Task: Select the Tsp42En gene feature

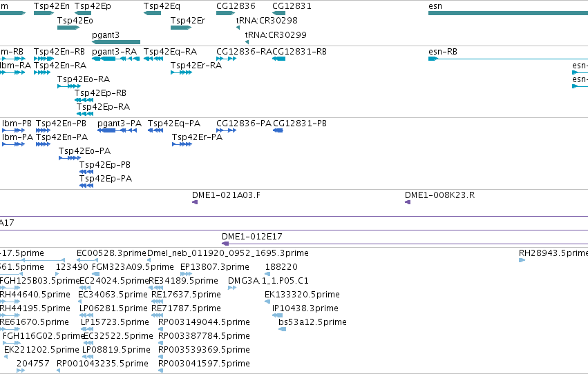Action: click(44, 13)
